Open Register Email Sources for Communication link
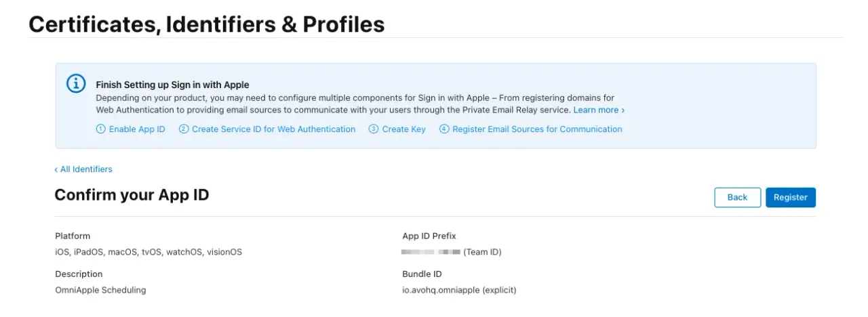Viewport: 868px width, 317px height. (x=537, y=129)
